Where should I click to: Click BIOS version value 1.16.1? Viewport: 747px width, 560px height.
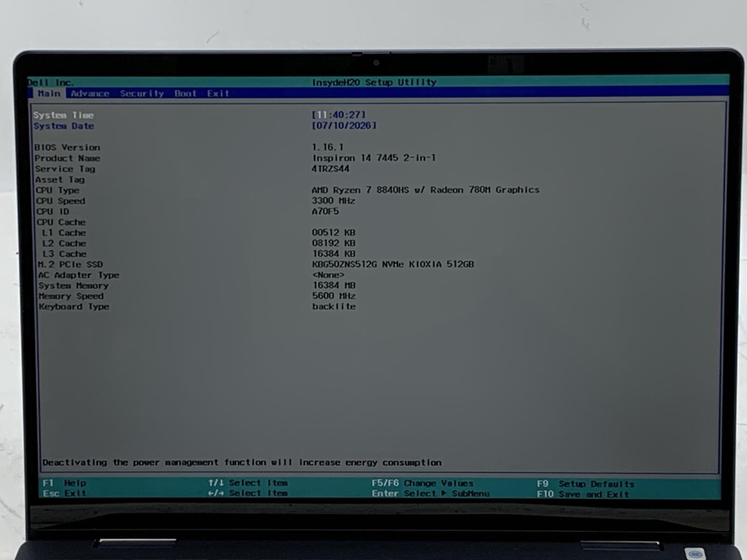(x=327, y=147)
